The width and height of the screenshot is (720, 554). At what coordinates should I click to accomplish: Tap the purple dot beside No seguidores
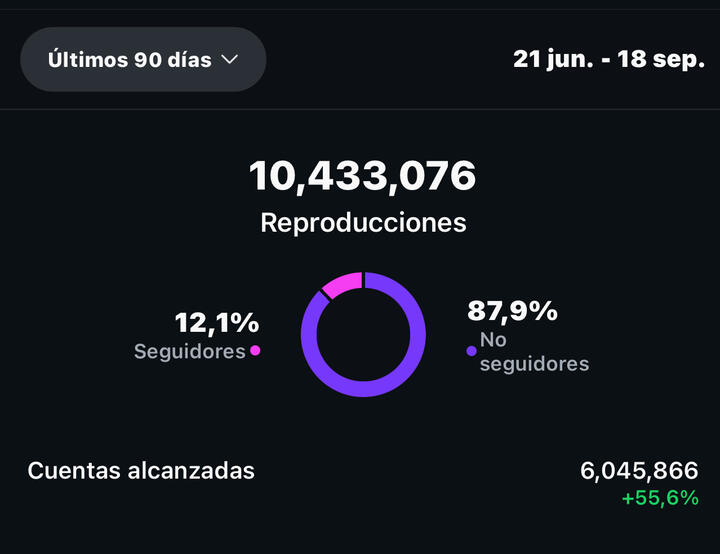pyautogui.click(x=471, y=351)
